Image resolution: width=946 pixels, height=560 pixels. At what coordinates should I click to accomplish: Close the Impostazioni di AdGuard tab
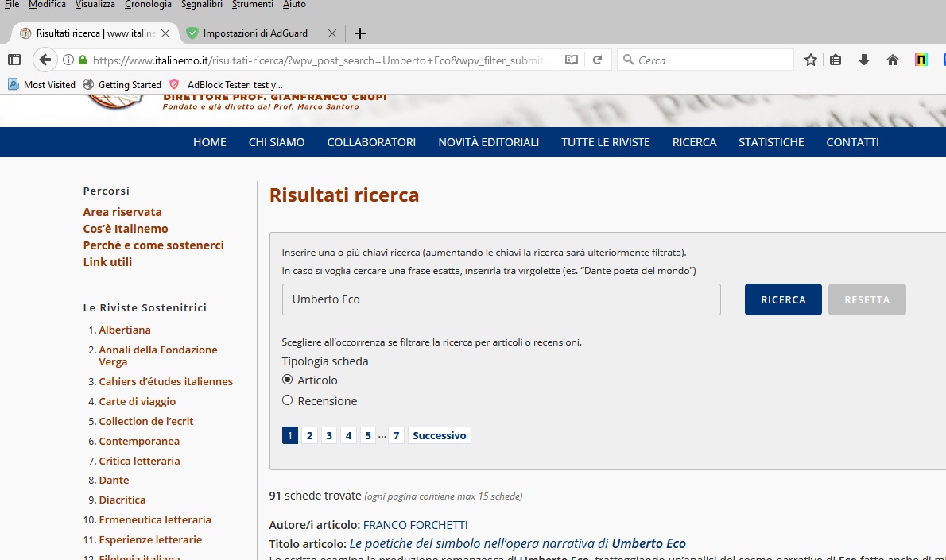click(x=331, y=33)
